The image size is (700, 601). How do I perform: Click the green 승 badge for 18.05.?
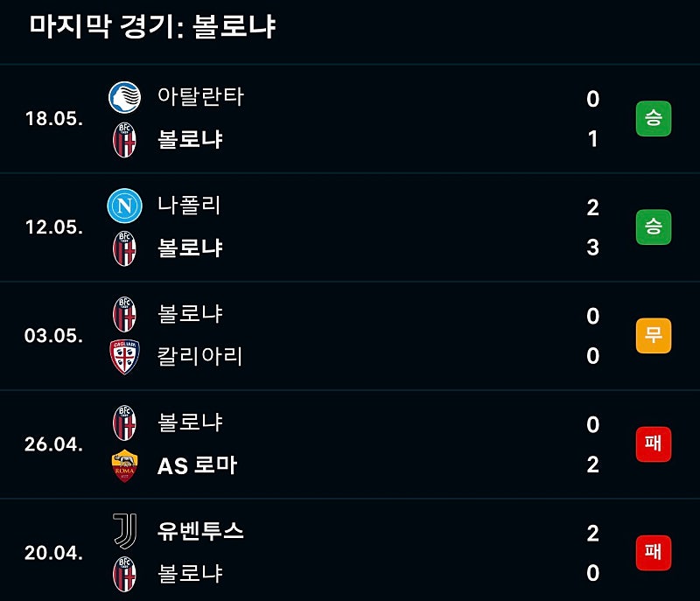(x=653, y=118)
